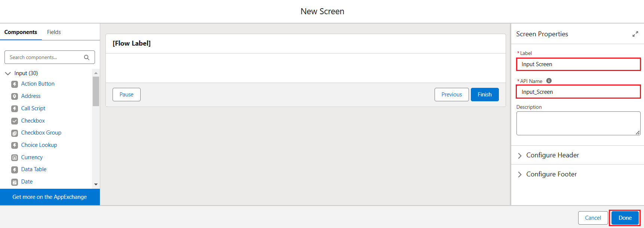
Task: Add the Checkbox component from list
Action: [33, 121]
